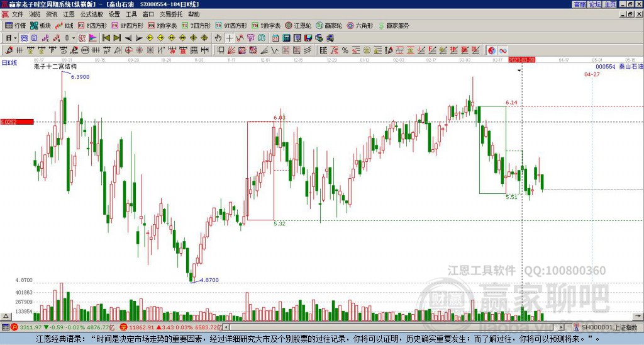Click the 老子十二宫结构 label
This screenshot has width=644, height=345.
[55, 66]
